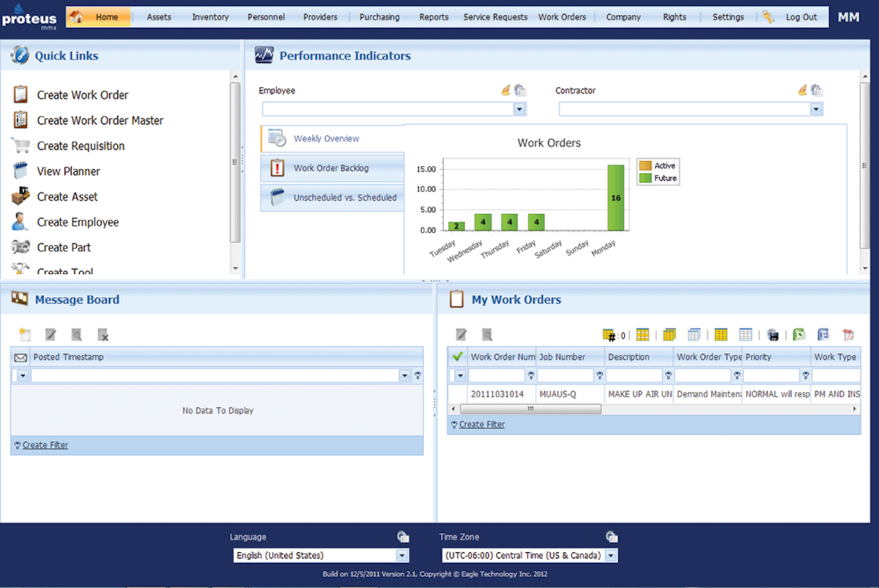
Task: Expand the Contractor dropdown
Action: coord(816,109)
